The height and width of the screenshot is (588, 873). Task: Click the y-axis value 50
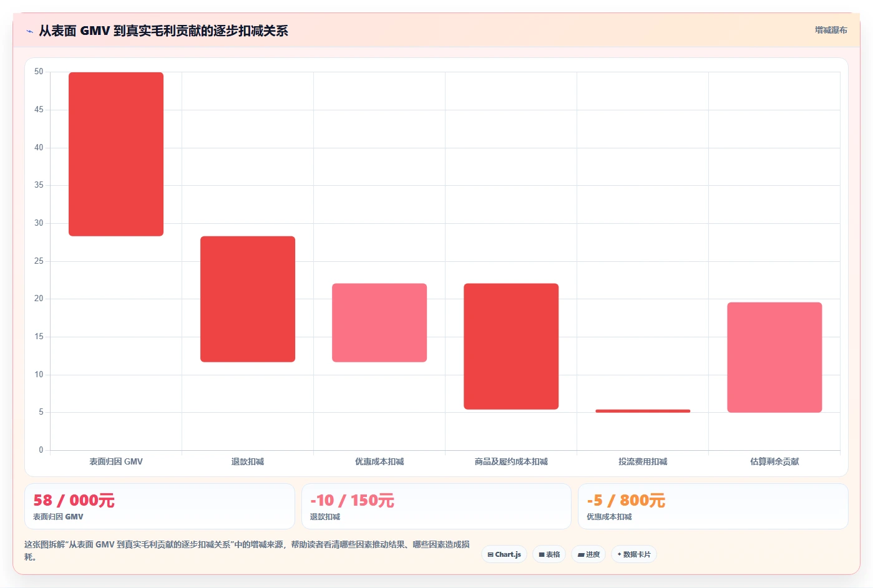(39, 72)
